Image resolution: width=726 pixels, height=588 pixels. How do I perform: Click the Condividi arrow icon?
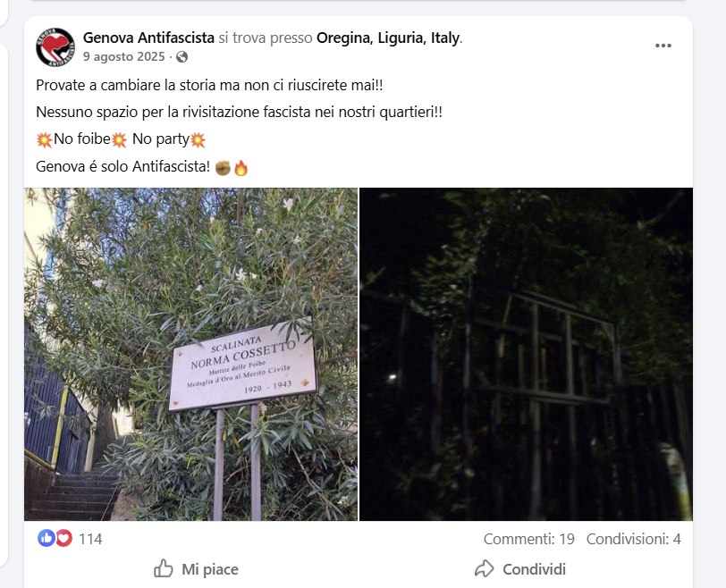click(x=485, y=568)
